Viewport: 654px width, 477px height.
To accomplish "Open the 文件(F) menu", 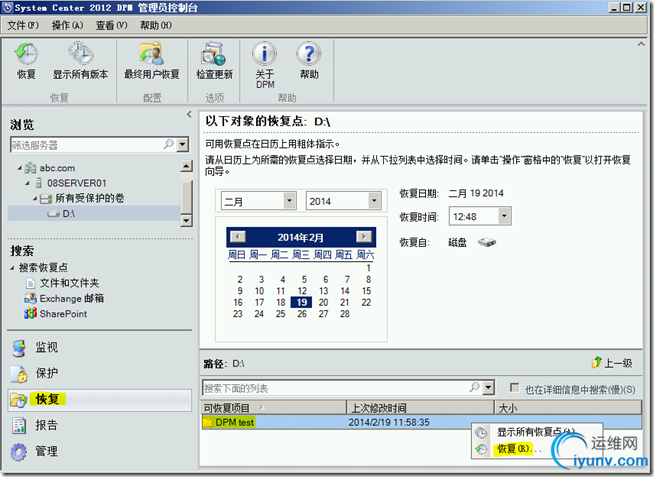I will pyautogui.click(x=23, y=25).
